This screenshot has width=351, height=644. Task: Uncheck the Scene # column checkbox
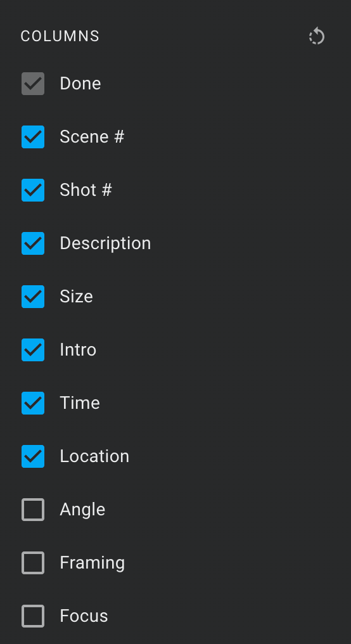coord(33,137)
